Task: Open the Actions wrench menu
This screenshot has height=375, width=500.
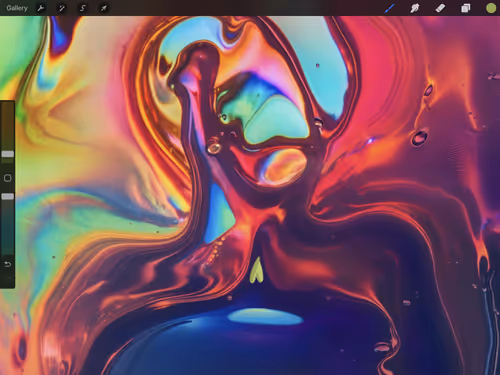Action: tap(41, 8)
